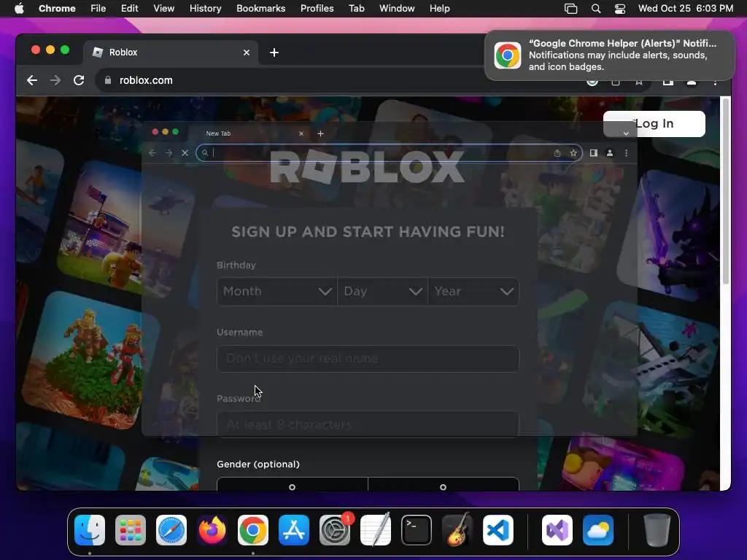Open the Window menu

[397, 9]
